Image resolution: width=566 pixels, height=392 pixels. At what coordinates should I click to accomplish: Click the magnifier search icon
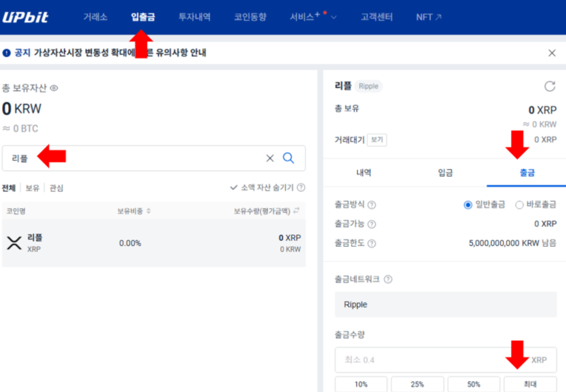[x=289, y=158]
